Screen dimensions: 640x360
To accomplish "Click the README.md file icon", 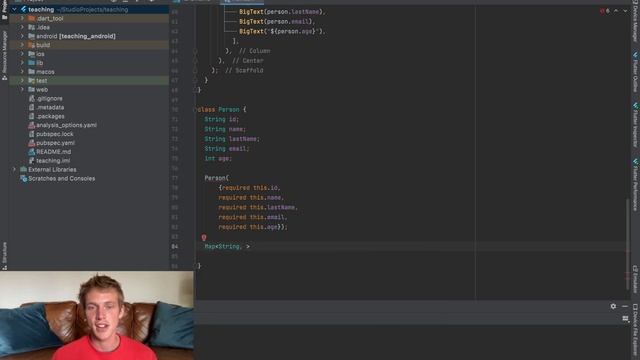I will click(31, 152).
